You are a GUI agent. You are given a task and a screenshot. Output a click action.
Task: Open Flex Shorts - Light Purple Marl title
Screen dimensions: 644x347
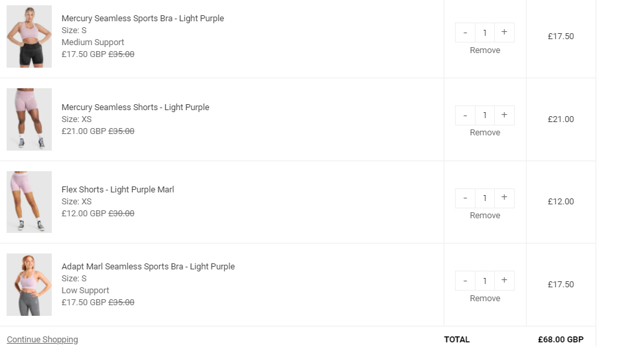click(x=117, y=190)
